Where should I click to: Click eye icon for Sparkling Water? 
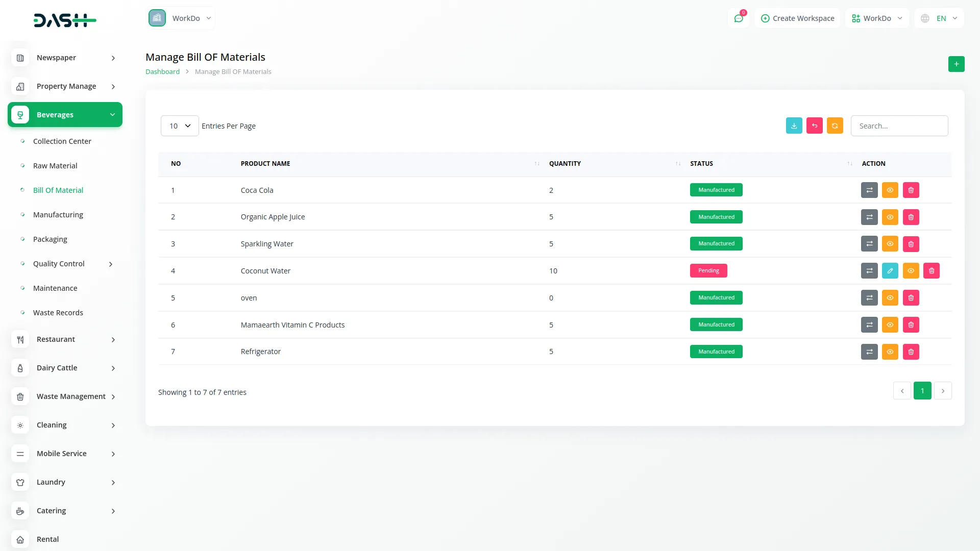pyautogui.click(x=890, y=244)
